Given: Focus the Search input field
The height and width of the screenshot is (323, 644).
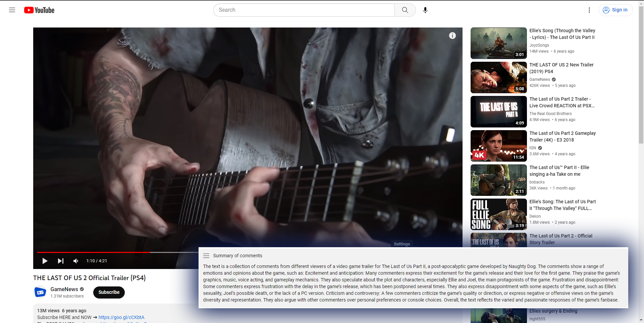Looking at the screenshot, I should point(304,10).
